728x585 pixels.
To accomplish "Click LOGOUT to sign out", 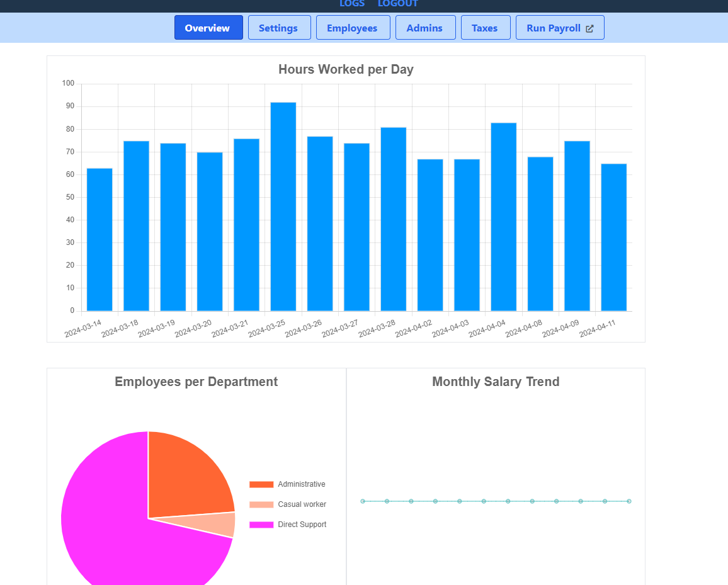I will (397, 4).
